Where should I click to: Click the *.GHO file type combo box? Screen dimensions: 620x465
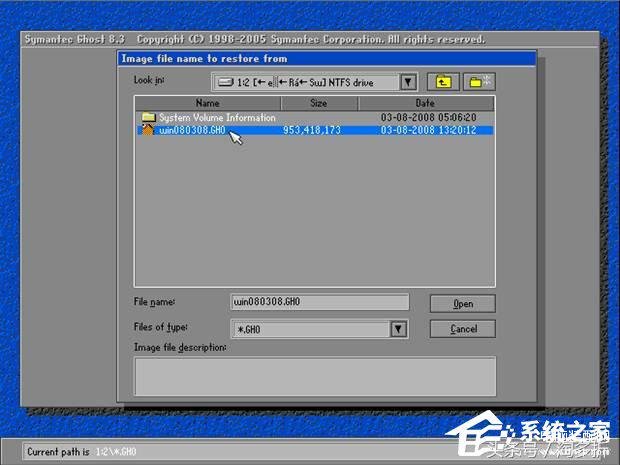pos(319,329)
